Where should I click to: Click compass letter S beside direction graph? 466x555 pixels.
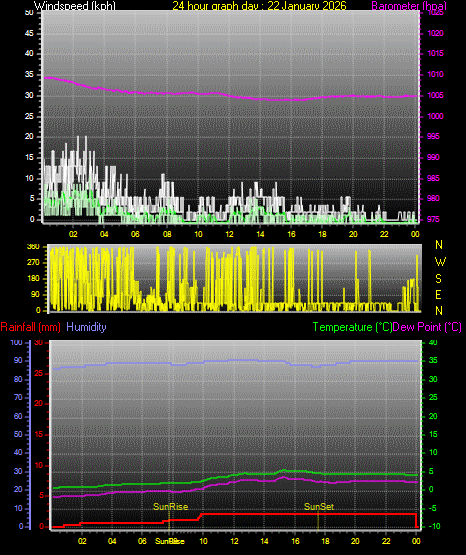(x=438, y=279)
